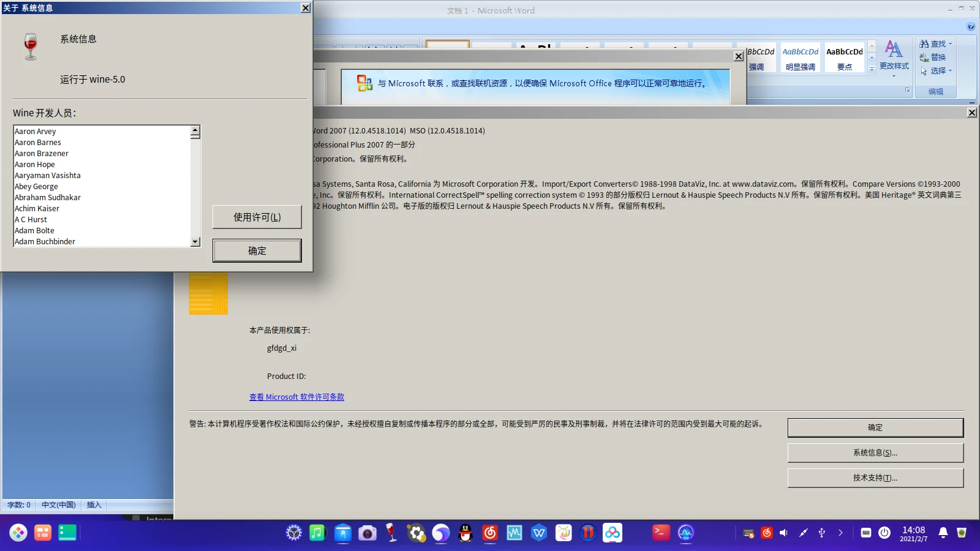980x551 pixels.
Task: Toggle the volume speaker tray icon
Action: [783, 533]
